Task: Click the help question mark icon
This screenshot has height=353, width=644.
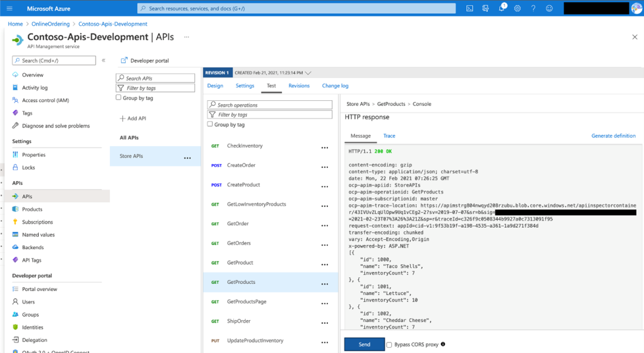Action: [x=533, y=8]
